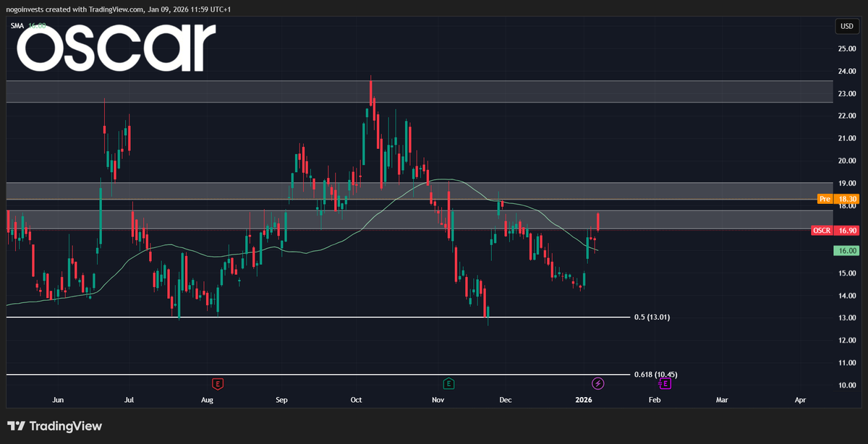Click the 12.00 price axis label
The width and height of the screenshot is (868, 444).
coord(847,340)
